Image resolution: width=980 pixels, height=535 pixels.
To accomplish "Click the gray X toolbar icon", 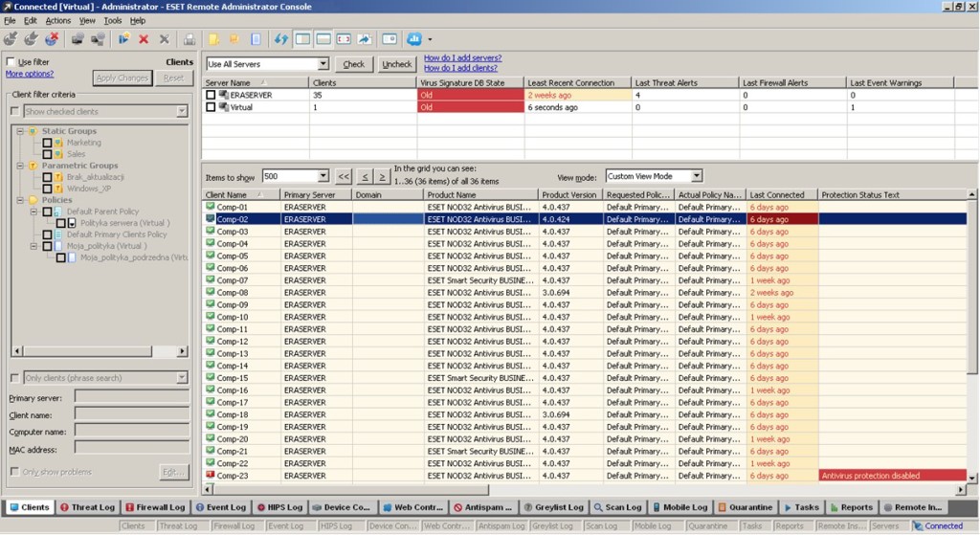I will (x=165, y=39).
